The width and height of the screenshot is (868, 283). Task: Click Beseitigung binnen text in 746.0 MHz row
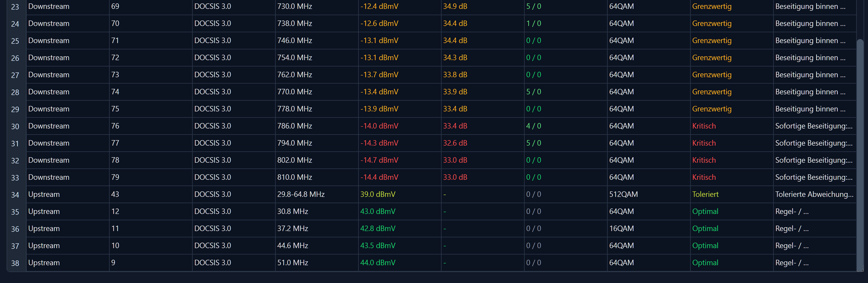click(810, 41)
